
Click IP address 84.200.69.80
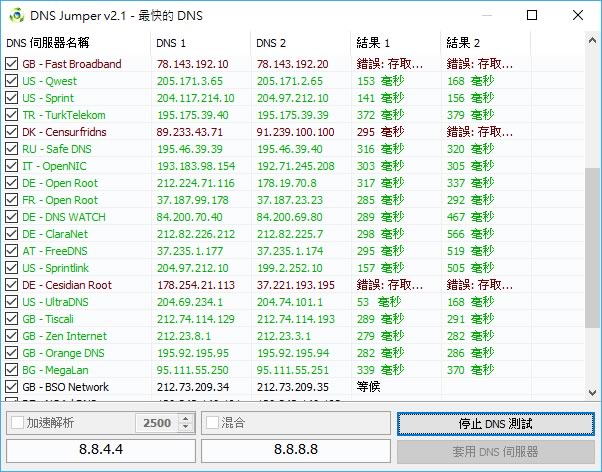pyautogui.click(x=289, y=217)
